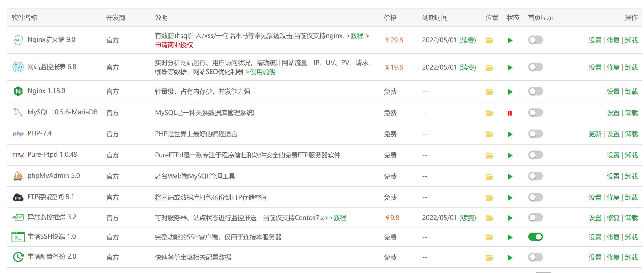Image resolution: width=644 pixels, height=273 pixels.
Task: Click 修复 for 网站监控报表 6.8
Action: point(613,68)
